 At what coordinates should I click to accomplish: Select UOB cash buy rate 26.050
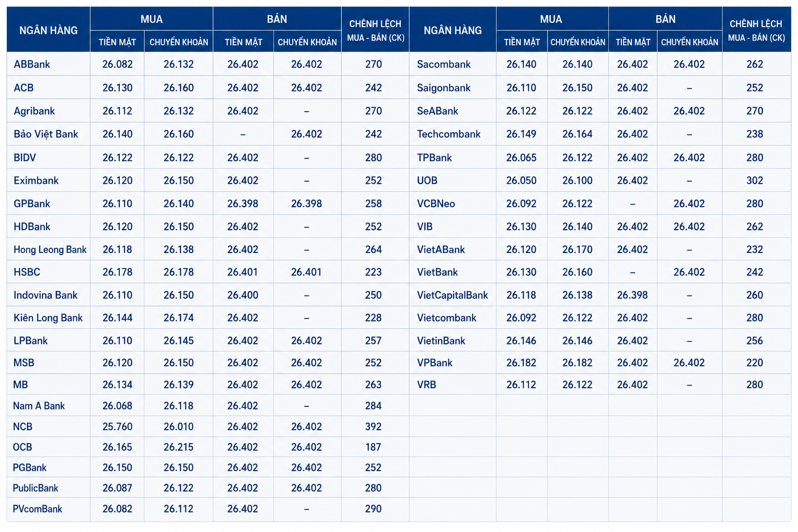click(x=522, y=181)
